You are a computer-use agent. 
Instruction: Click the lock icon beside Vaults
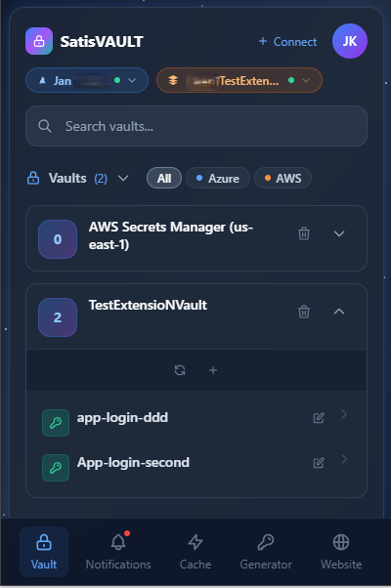(x=33, y=178)
